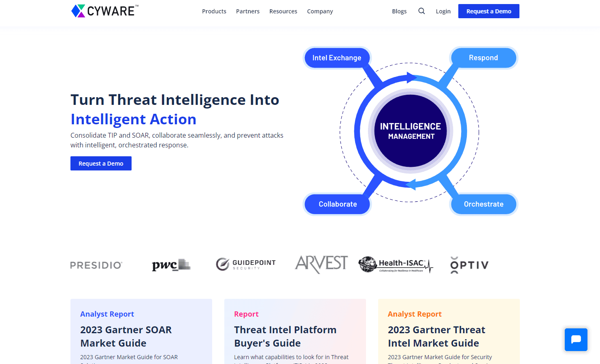The width and height of the screenshot is (600, 364).
Task: Open the Resources menu
Action: point(283,11)
